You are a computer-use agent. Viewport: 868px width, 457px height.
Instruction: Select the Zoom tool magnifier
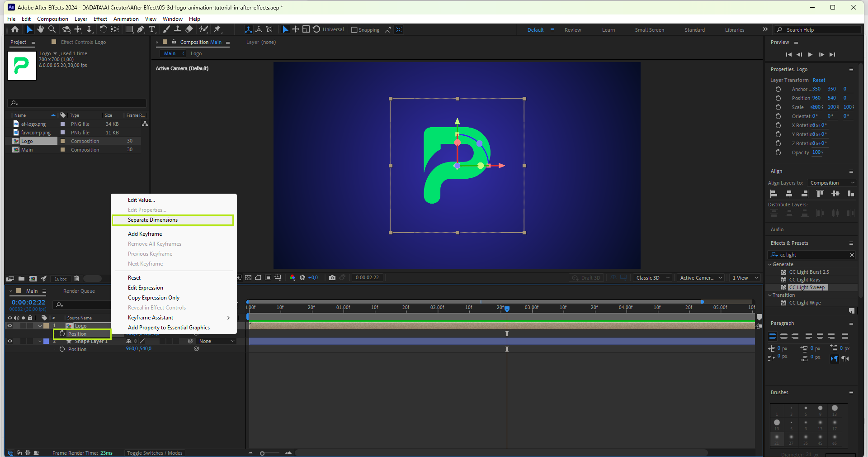click(52, 29)
